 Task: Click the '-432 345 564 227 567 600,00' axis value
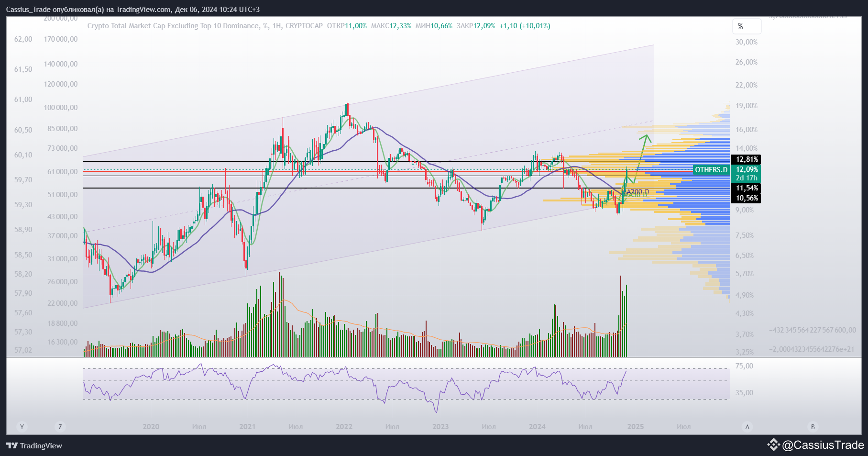point(813,330)
